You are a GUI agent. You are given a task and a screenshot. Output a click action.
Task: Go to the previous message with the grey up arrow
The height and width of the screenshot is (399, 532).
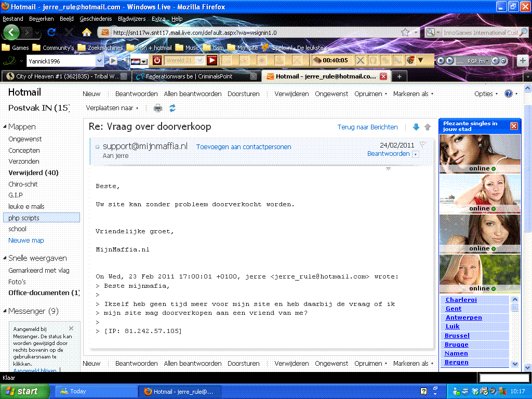[x=428, y=127]
